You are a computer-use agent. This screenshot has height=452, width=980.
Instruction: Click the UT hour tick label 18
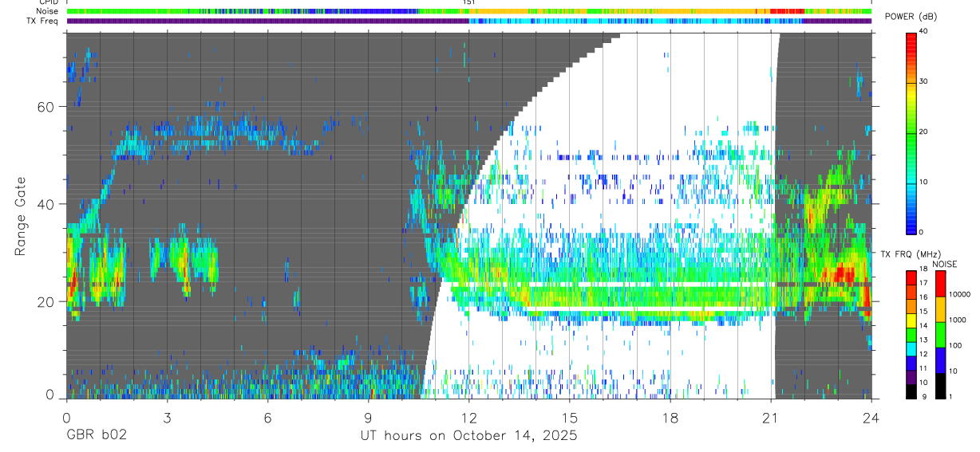tap(670, 417)
